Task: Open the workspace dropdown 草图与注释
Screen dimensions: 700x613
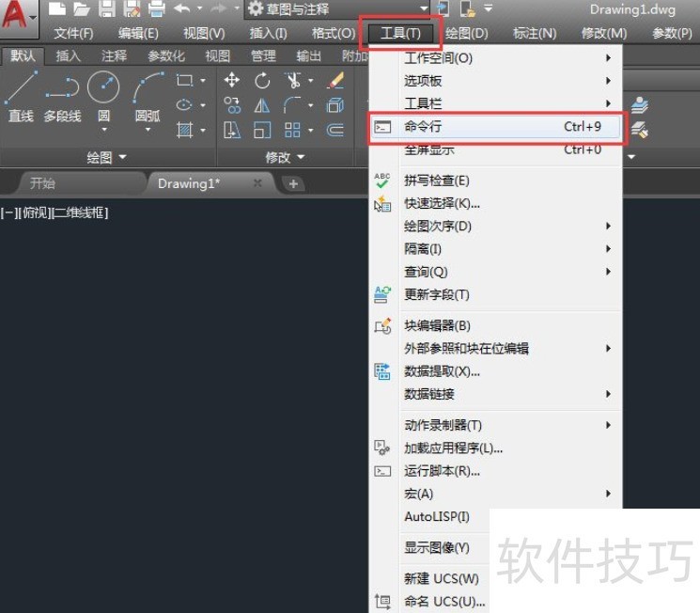Action: click(337, 9)
